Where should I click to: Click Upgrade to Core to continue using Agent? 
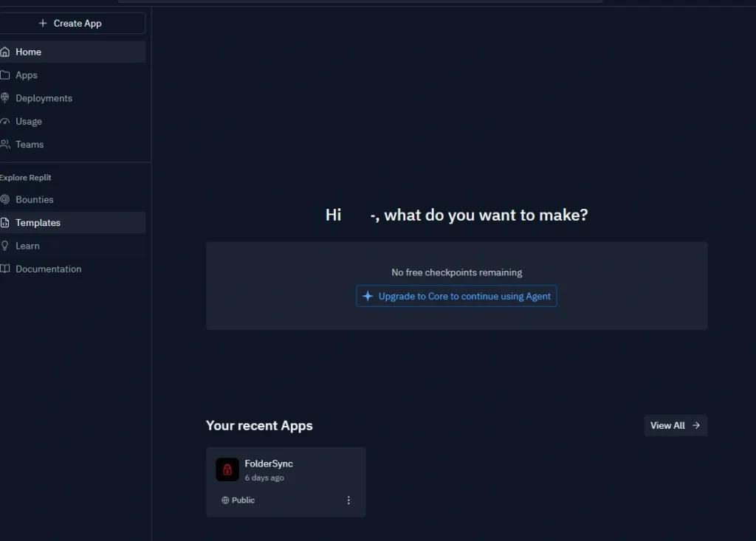tap(456, 296)
